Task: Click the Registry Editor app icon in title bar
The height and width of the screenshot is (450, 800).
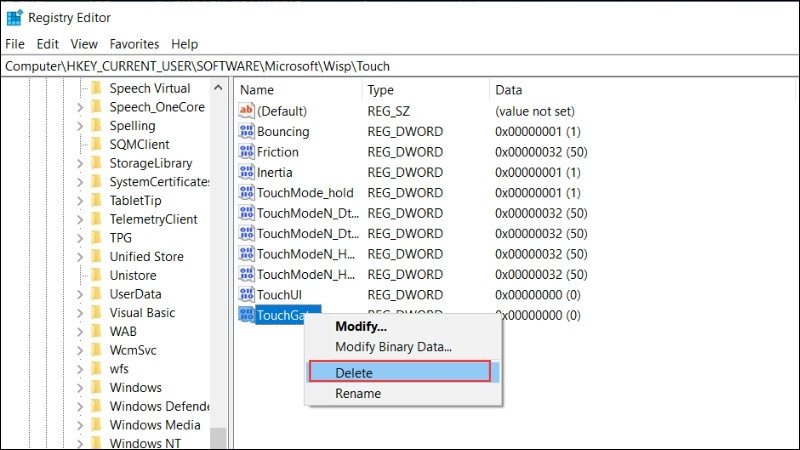Action: point(14,17)
